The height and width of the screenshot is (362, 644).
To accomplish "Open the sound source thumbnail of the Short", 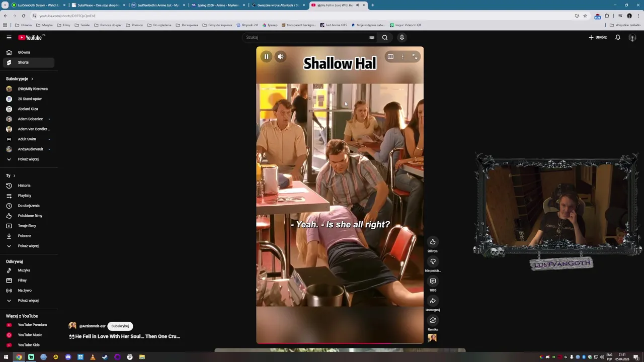I will click(x=432, y=338).
